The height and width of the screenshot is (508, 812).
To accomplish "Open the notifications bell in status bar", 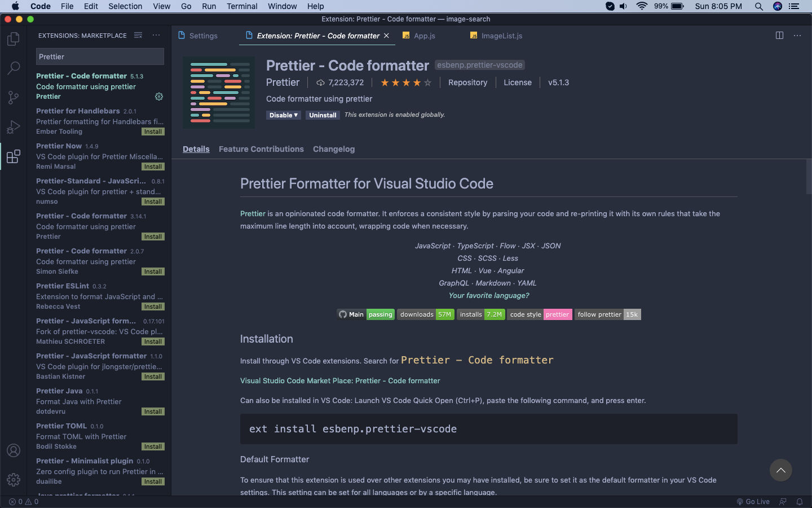I will [800, 502].
